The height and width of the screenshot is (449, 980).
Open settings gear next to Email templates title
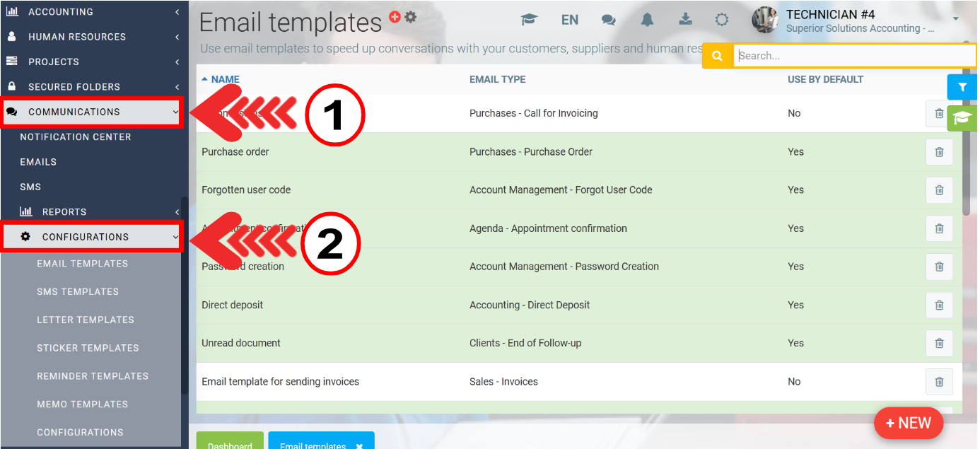pyautogui.click(x=410, y=17)
